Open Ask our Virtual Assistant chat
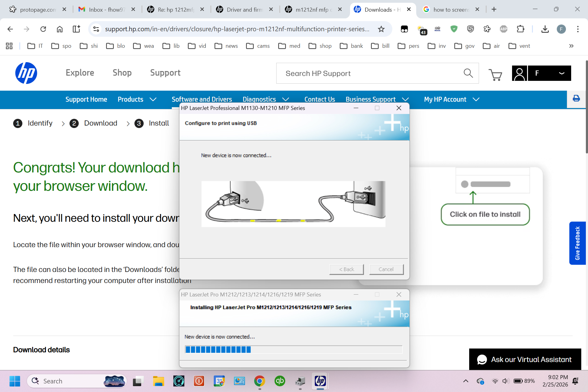588x392 pixels. coord(525,359)
